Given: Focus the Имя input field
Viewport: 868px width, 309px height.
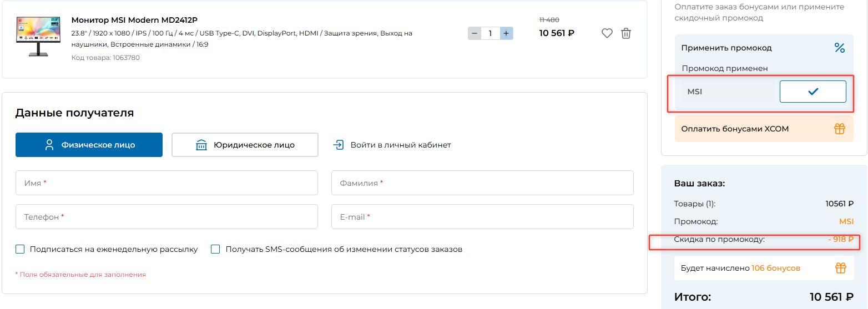Looking at the screenshot, I should (x=166, y=183).
